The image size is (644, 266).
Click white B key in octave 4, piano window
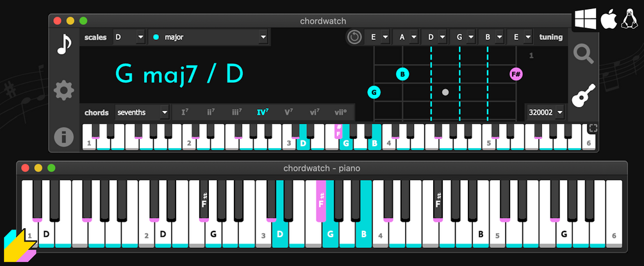481,234
